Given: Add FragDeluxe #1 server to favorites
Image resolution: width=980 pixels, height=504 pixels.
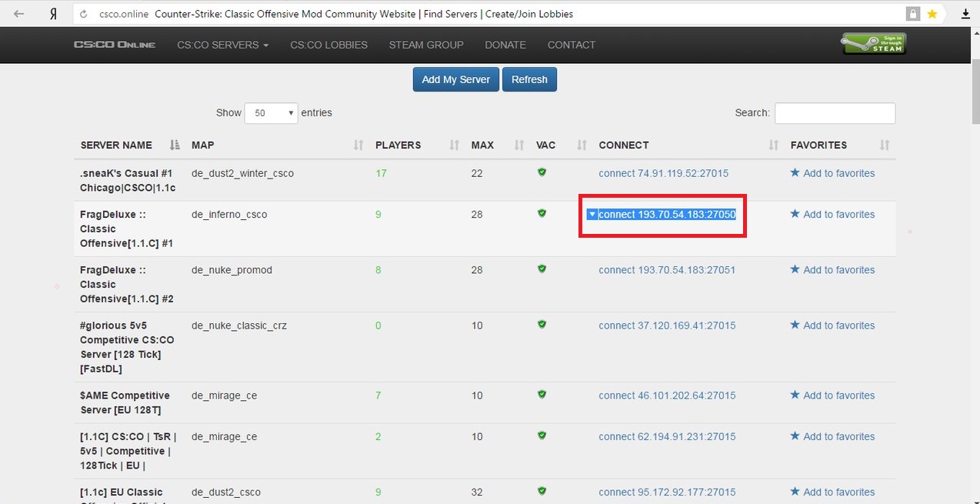Looking at the screenshot, I should click(x=832, y=214).
